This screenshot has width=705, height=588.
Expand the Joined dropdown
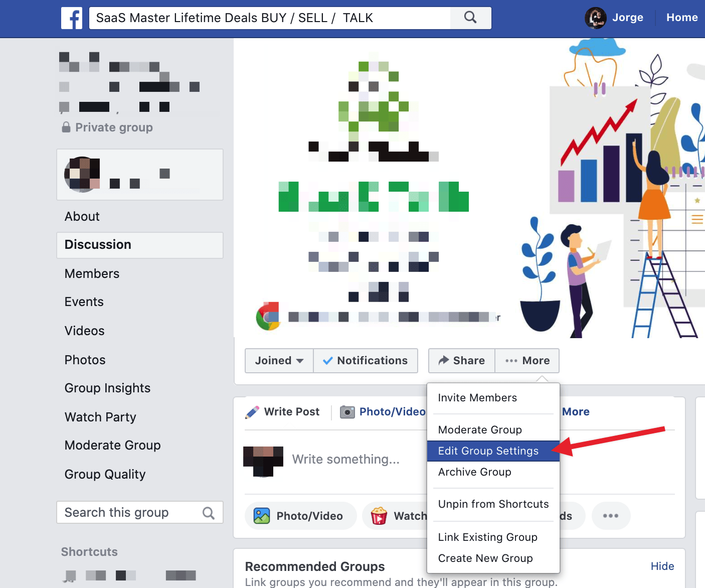pos(279,361)
